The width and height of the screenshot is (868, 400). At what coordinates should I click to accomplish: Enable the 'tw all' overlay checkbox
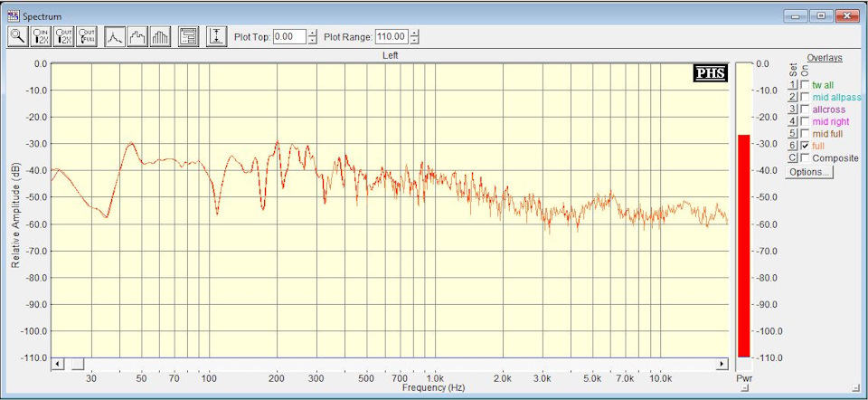805,85
